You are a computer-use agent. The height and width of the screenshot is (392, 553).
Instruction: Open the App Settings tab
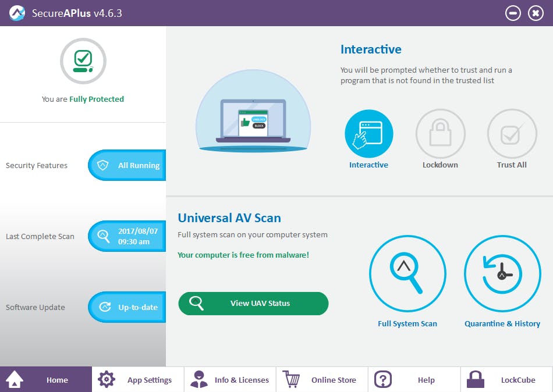click(x=138, y=379)
